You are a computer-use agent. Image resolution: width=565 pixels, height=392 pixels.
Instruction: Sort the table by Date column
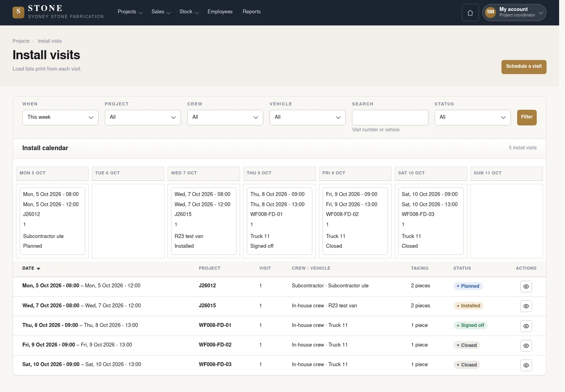tap(31, 269)
